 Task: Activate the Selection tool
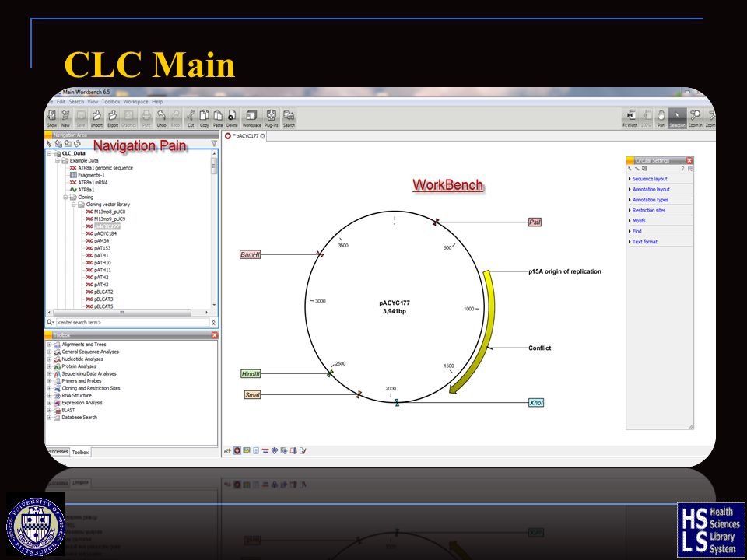point(677,117)
